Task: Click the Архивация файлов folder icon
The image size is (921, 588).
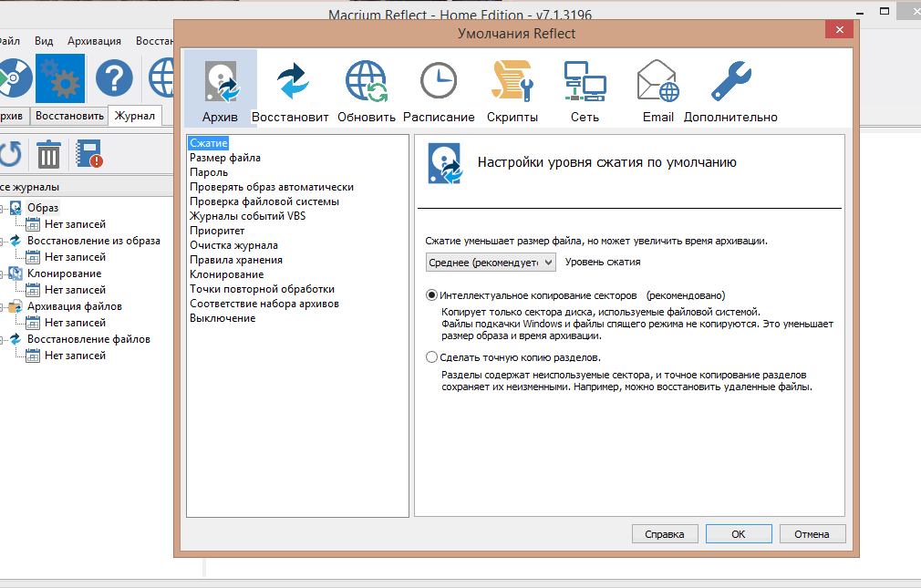Action: (16, 306)
